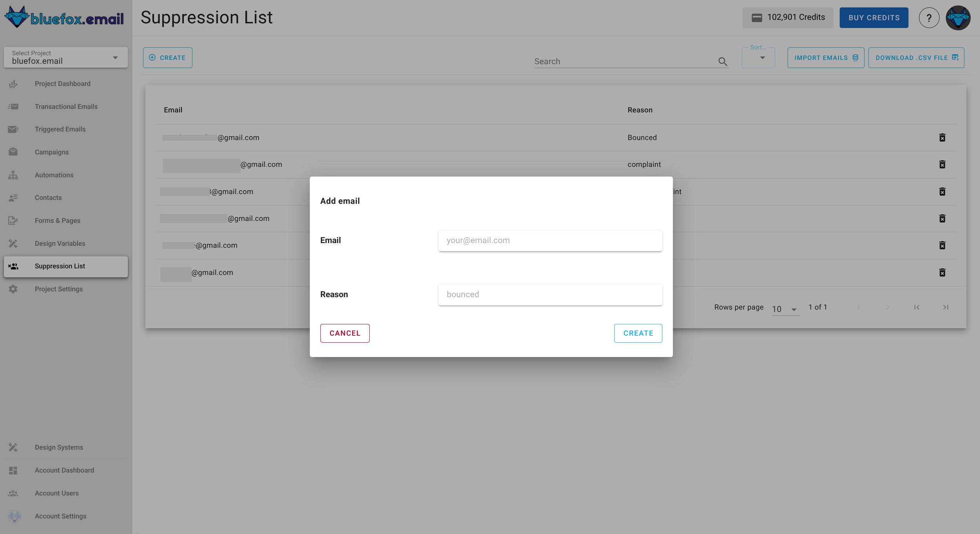The image size is (980, 534).
Task: Open the Campaigns panel
Action: 51,152
